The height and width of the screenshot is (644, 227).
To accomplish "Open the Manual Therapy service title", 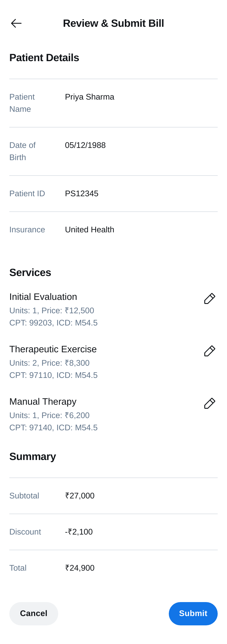I will (43, 401).
